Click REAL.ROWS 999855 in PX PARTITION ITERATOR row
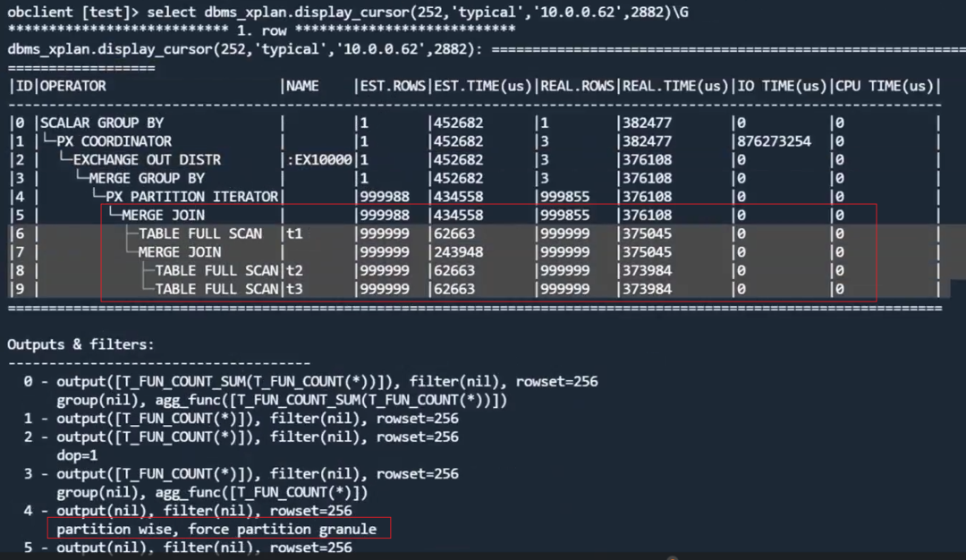 coord(565,197)
